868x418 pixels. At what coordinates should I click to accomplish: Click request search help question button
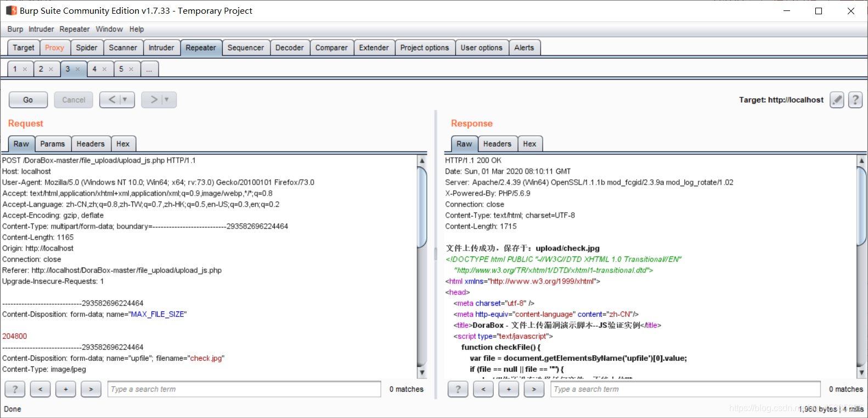[x=15, y=389]
